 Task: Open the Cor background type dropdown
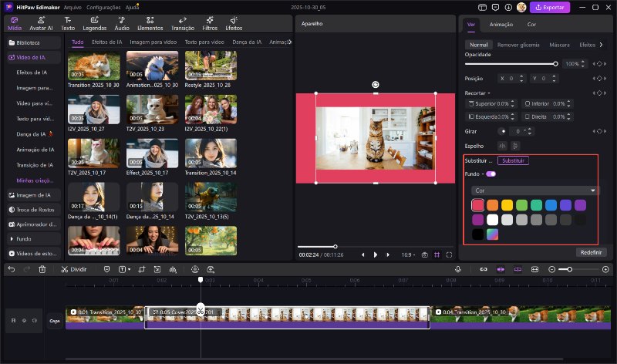coord(535,190)
